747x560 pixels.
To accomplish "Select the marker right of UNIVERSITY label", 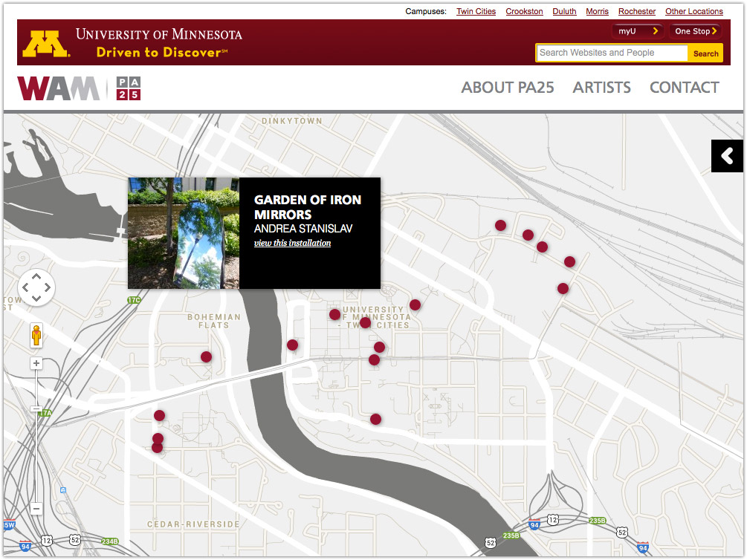I will (415, 305).
